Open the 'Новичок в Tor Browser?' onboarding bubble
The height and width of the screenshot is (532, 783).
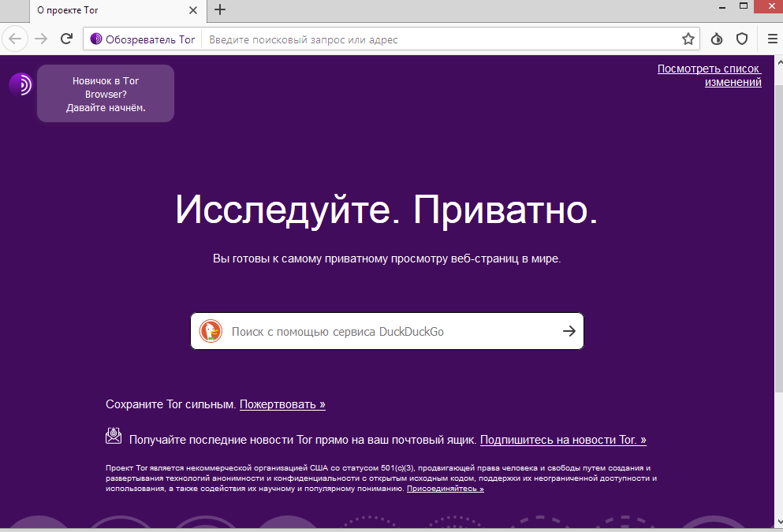click(106, 93)
